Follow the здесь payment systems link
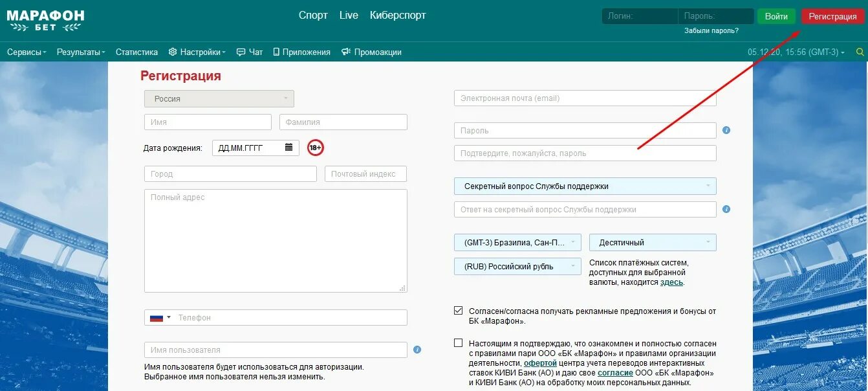The image size is (868, 391). pyautogui.click(x=671, y=282)
